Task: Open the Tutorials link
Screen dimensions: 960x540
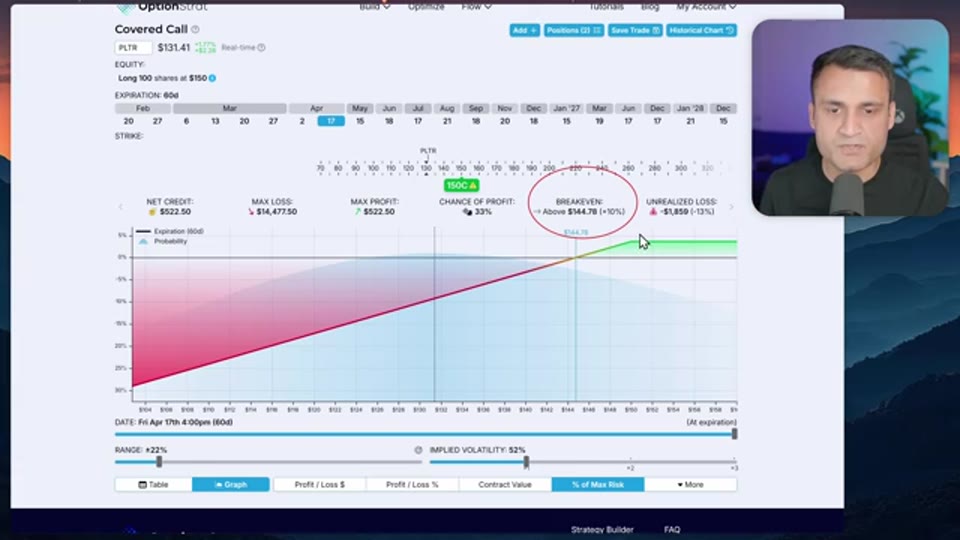Action: click(606, 7)
